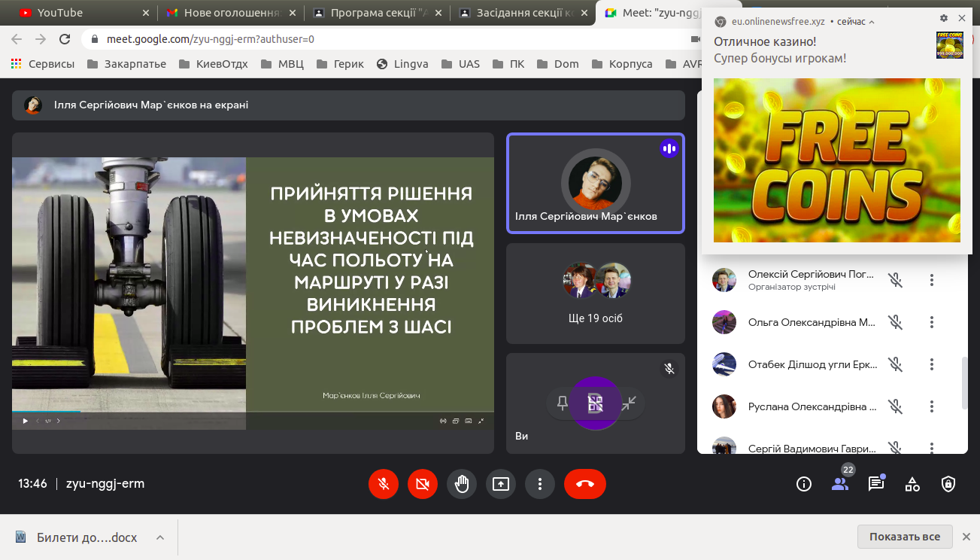Screen dimensions: 980x560
Task: Open the МВЦ bookmarks folder
Action: pos(282,64)
